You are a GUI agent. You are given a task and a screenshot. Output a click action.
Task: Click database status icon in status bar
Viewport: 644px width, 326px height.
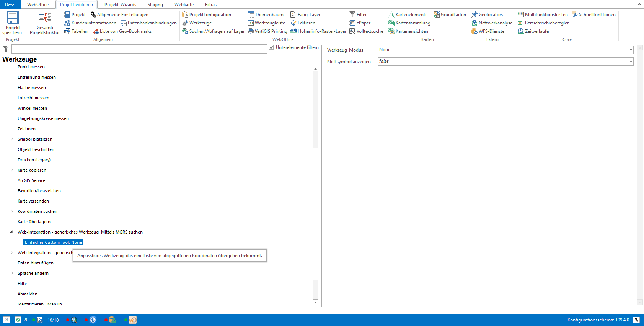click(112, 320)
